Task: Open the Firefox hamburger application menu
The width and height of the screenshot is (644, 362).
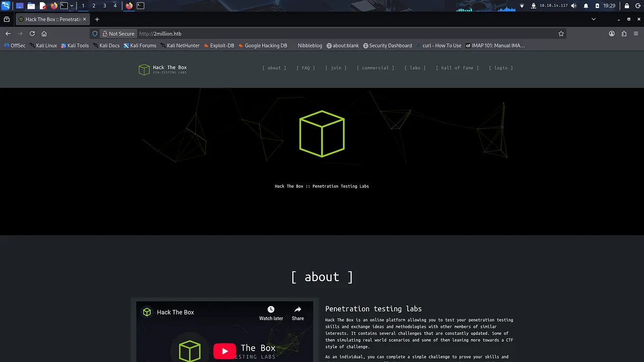Action: click(x=636, y=34)
